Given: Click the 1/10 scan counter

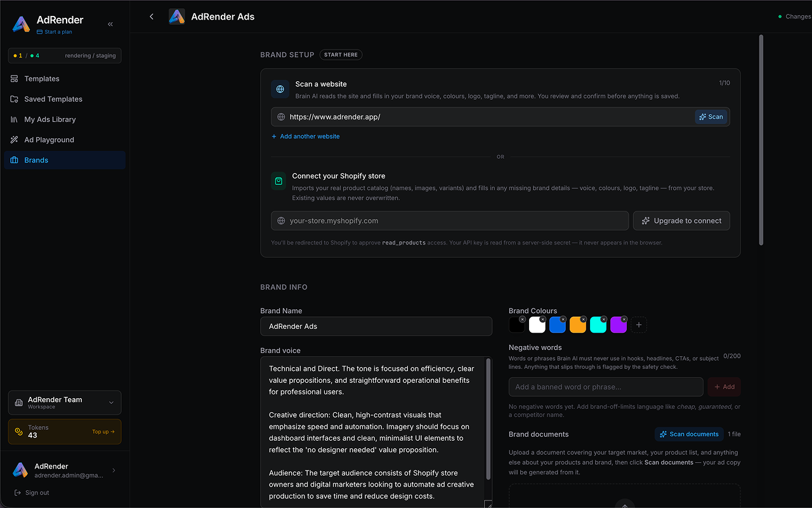Looking at the screenshot, I should [724, 83].
